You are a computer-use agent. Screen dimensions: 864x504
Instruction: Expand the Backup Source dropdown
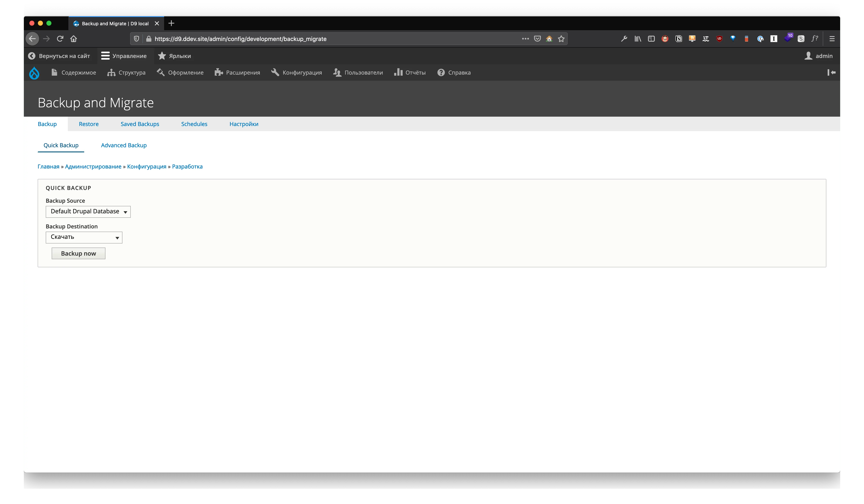[88, 212]
